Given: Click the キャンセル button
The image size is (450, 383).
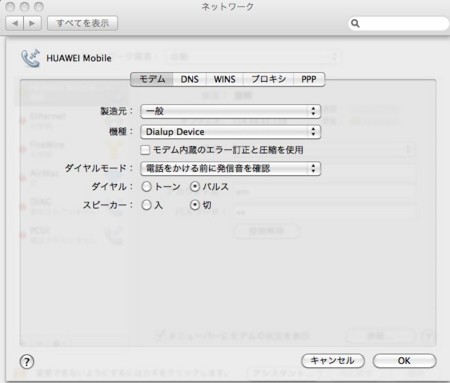Looking at the screenshot, I should [333, 361].
